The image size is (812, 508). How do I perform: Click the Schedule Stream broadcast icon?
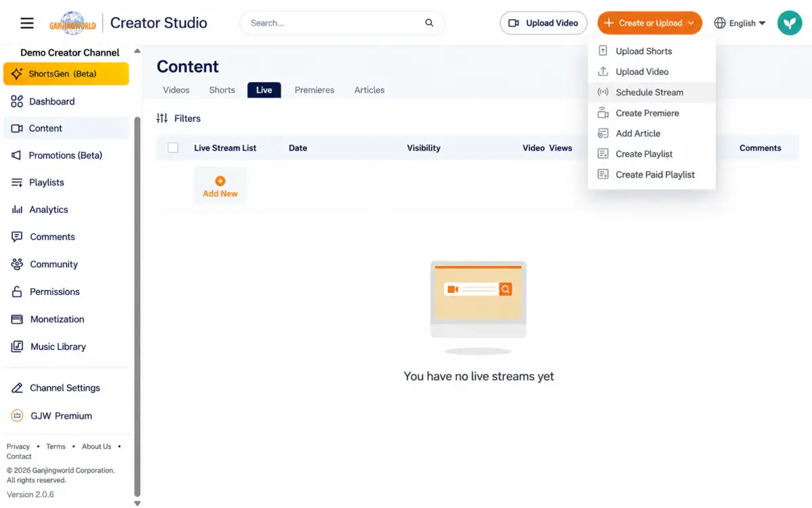pyautogui.click(x=603, y=92)
